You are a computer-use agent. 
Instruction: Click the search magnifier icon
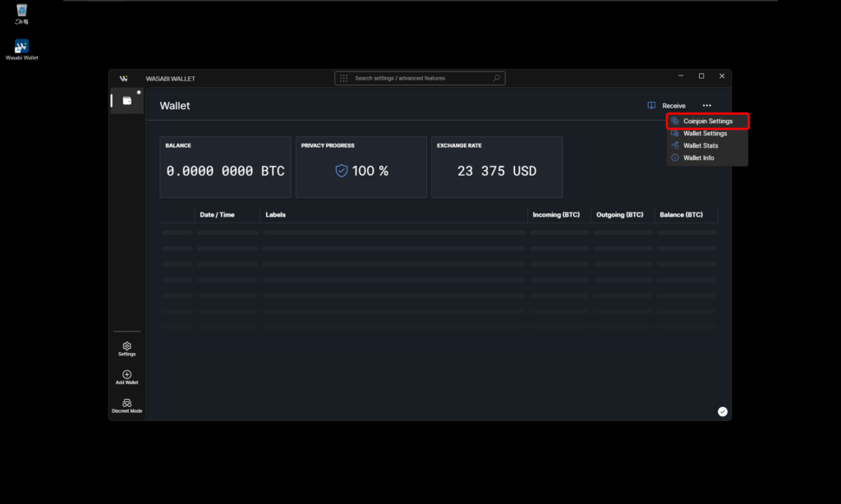[x=497, y=78]
